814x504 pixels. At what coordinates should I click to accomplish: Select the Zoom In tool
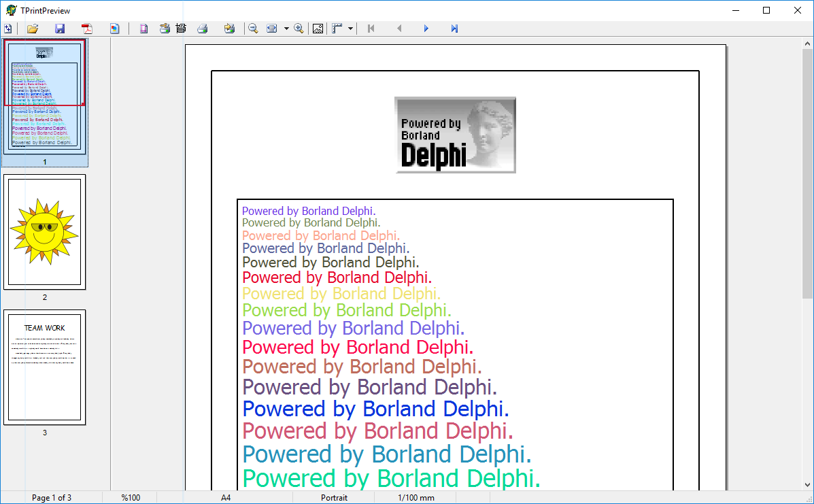pos(299,28)
